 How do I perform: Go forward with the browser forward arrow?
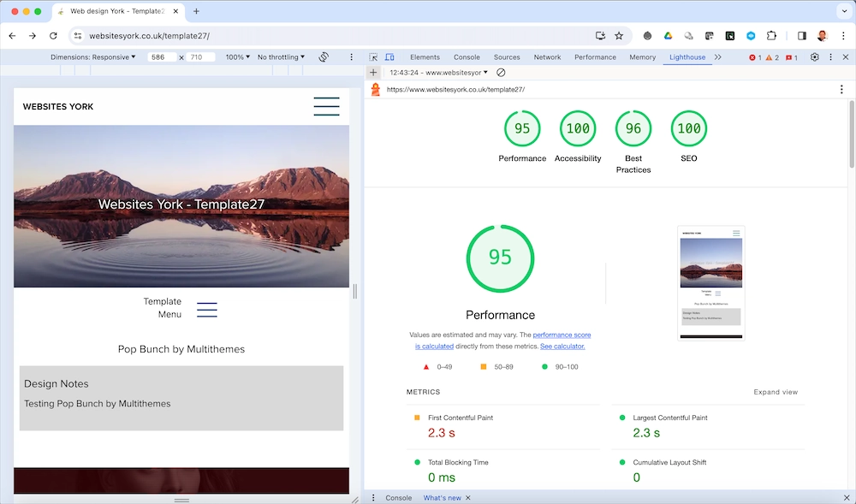point(33,36)
